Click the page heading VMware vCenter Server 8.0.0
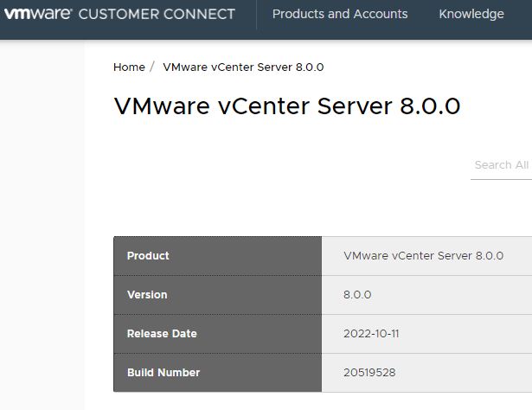The image size is (532, 410). click(287, 106)
